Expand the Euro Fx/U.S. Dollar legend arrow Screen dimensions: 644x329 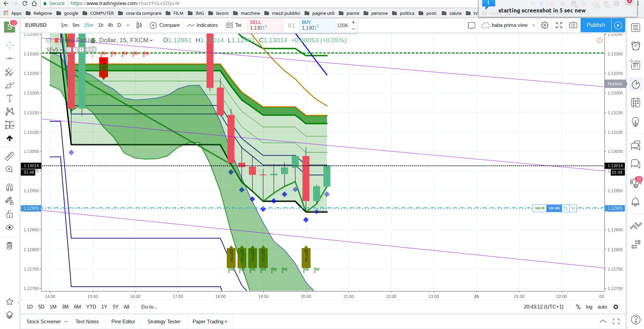pos(151,40)
